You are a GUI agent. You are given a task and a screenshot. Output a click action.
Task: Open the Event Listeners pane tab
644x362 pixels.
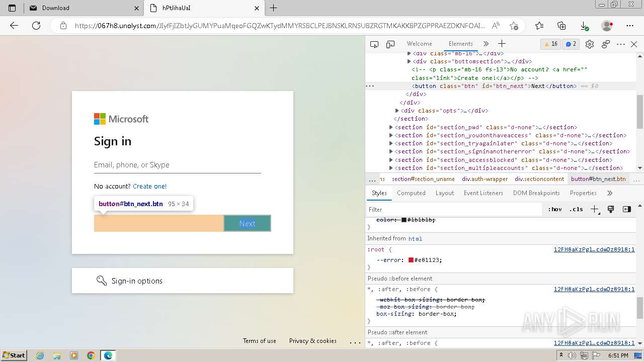point(483,193)
